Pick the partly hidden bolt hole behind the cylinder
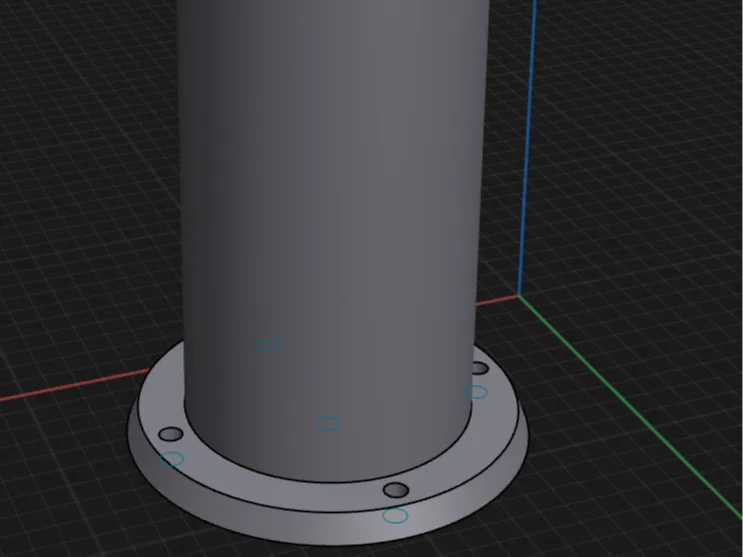Viewport: 743px width, 557px height. coord(480,368)
